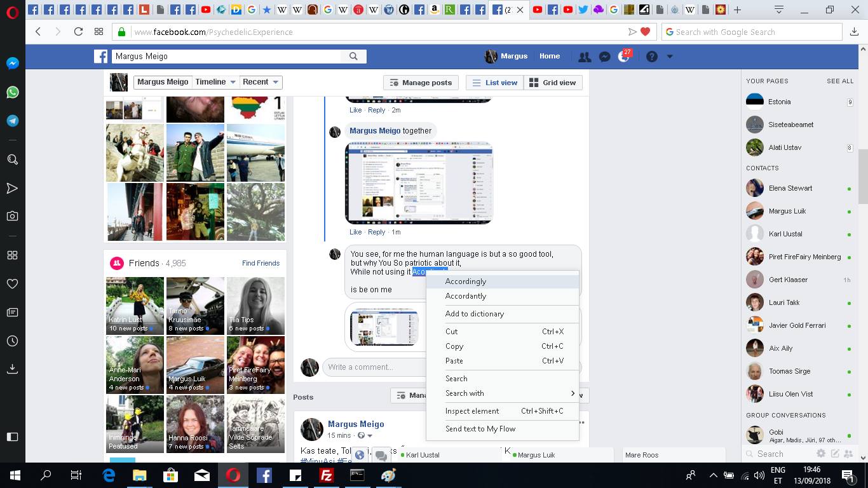Expand the Search with submenu
868x488 pixels.
503,393
